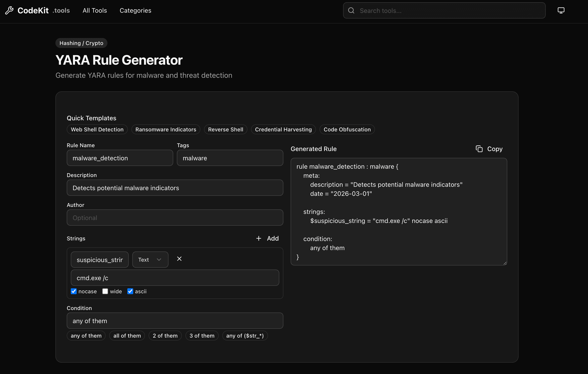This screenshot has width=588, height=374.
Task: Copy the generated rule using the copy icon
Action: coord(479,149)
